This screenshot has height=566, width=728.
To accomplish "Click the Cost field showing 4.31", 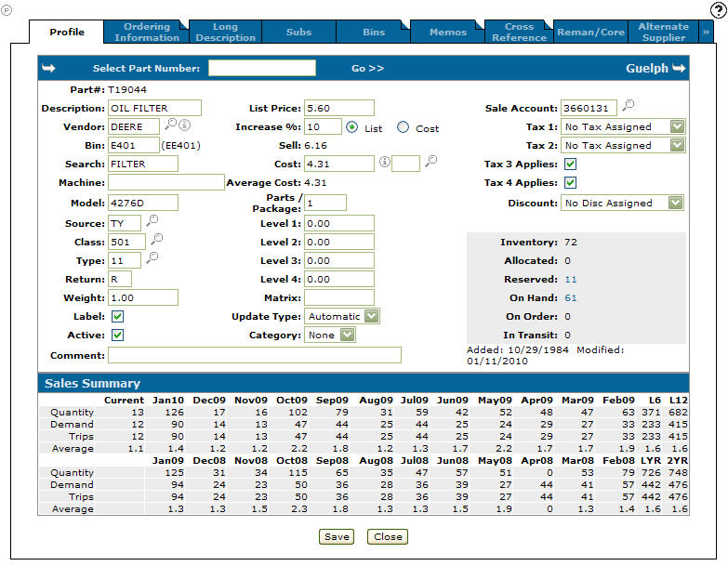I will click(x=339, y=164).
